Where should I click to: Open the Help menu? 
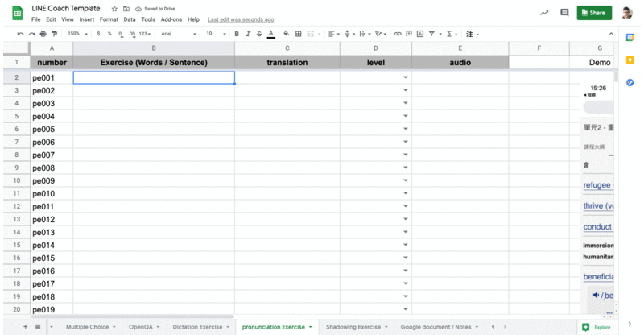click(x=193, y=19)
